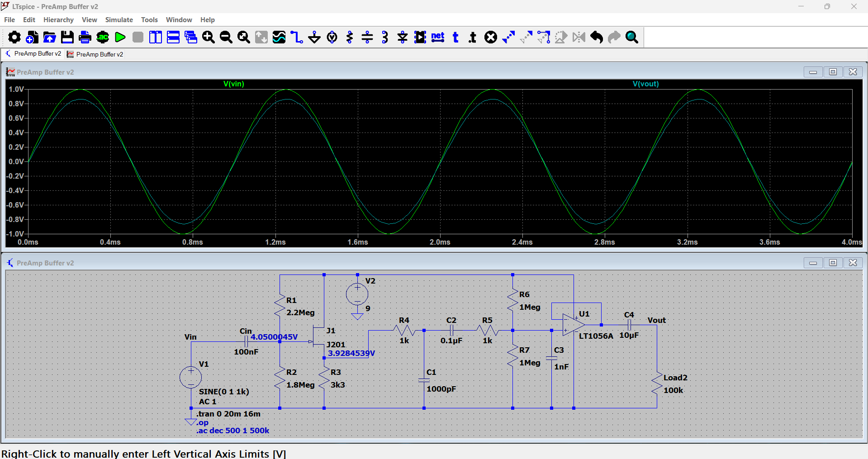This screenshot has height=459, width=868.
Task: Cascade the windows
Action: (x=191, y=37)
